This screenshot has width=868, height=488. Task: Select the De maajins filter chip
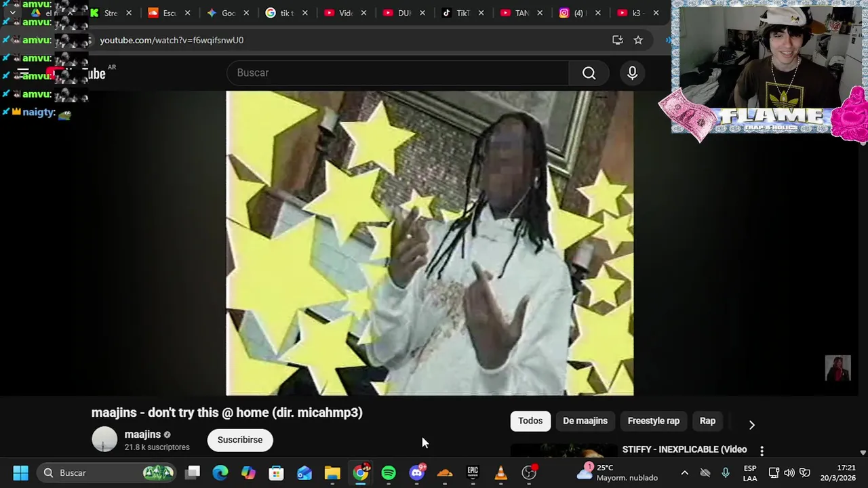pos(585,421)
